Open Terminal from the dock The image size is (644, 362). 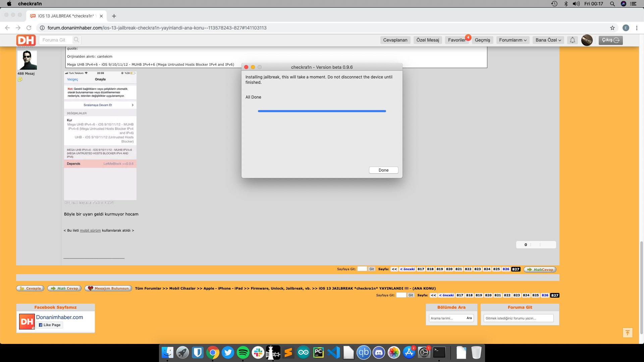click(439, 353)
